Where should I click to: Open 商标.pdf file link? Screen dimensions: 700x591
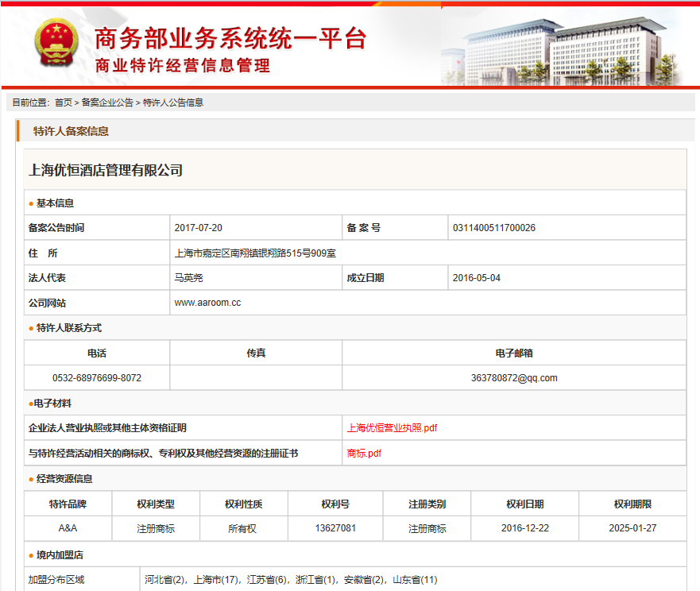364,454
